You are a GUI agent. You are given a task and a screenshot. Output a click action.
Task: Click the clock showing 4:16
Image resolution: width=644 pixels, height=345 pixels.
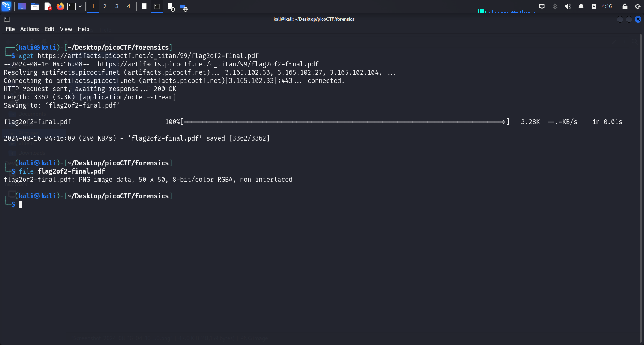tap(607, 6)
